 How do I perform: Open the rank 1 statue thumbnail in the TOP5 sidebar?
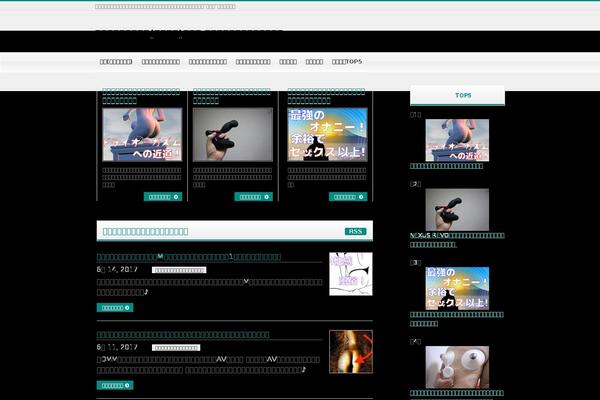click(x=457, y=140)
